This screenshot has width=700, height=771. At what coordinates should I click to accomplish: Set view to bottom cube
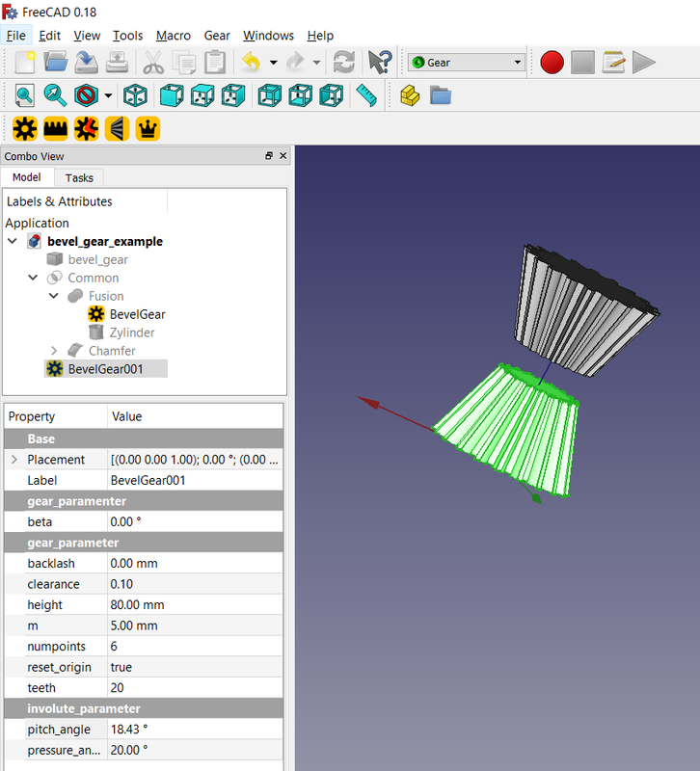tap(301, 95)
